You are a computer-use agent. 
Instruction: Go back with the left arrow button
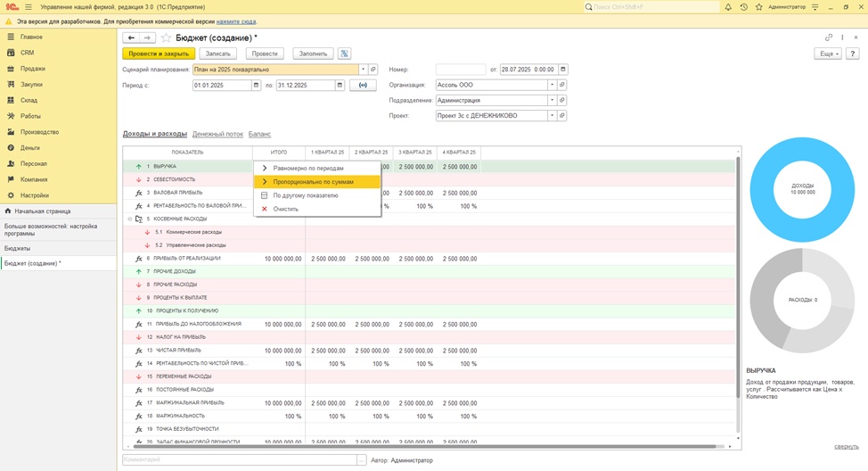pyautogui.click(x=131, y=38)
